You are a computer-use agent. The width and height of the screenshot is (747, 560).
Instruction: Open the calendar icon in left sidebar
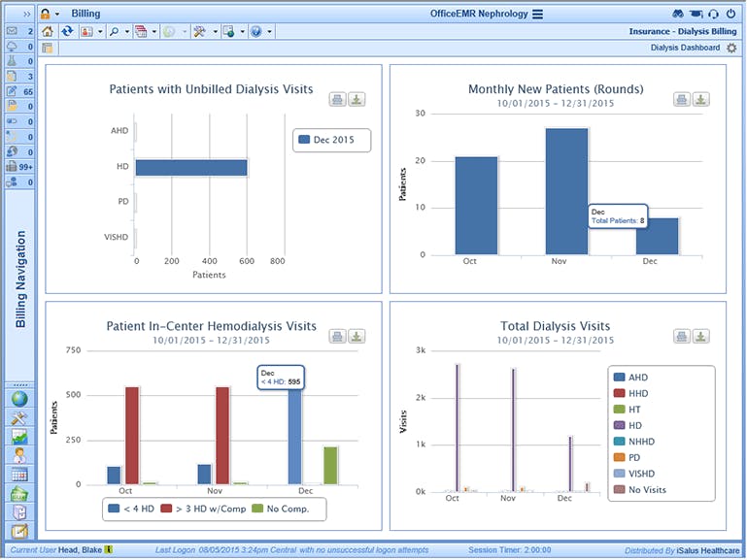(x=19, y=475)
